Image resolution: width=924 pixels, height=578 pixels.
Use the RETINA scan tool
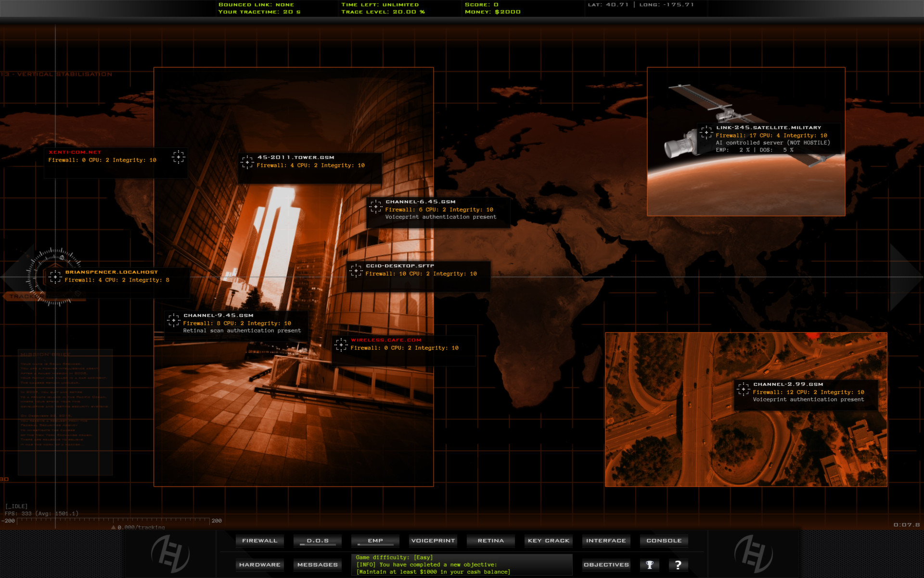click(x=490, y=540)
